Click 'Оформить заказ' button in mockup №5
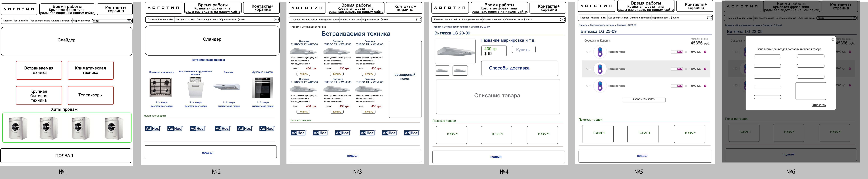 pyautogui.click(x=644, y=100)
